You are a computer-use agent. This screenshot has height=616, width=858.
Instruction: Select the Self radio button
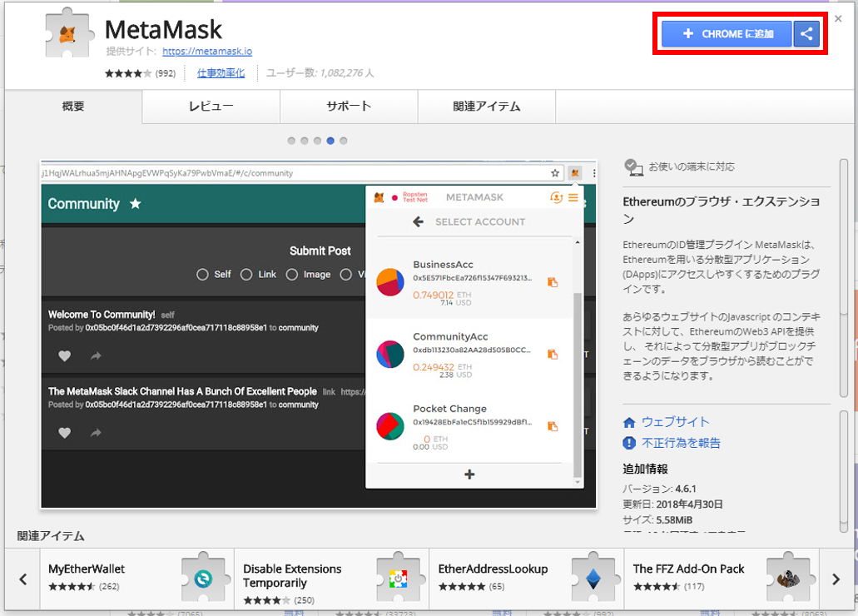point(202,275)
